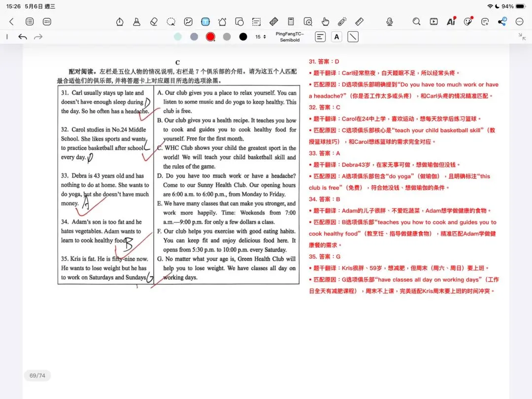
Task: Undo the last action
Action: click(x=22, y=36)
